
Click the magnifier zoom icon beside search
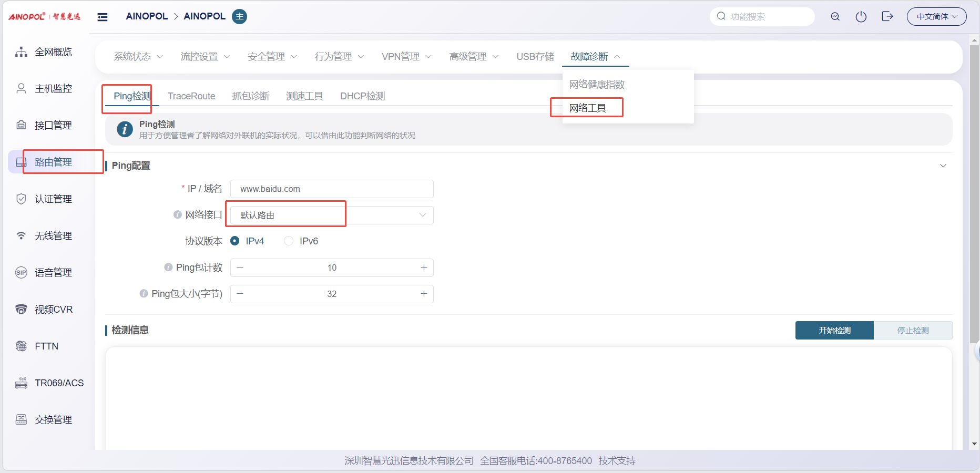pos(835,17)
